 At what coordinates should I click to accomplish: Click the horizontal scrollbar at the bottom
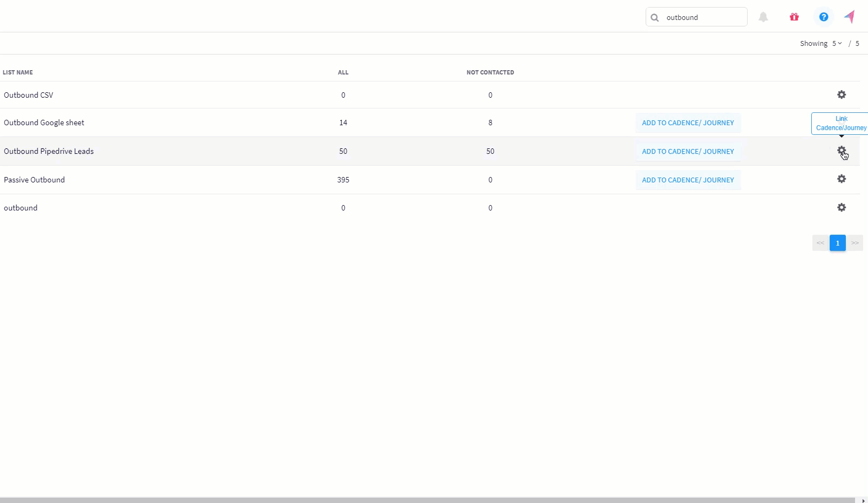pyautogui.click(x=428, y=500)
